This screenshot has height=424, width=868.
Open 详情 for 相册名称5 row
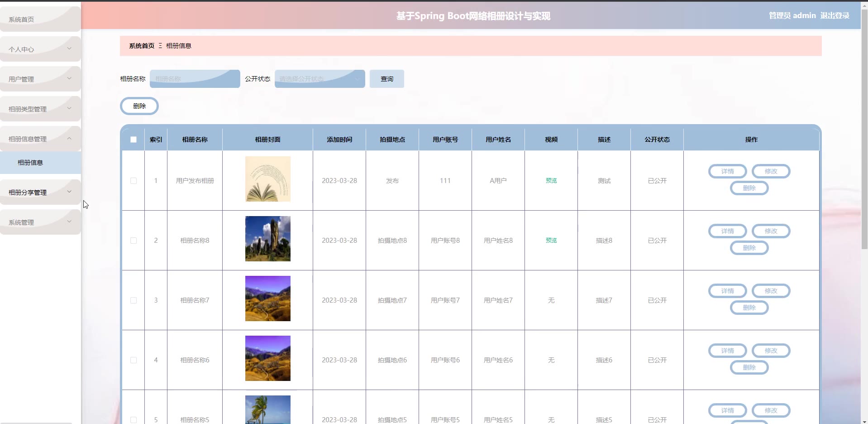(727, 410)
